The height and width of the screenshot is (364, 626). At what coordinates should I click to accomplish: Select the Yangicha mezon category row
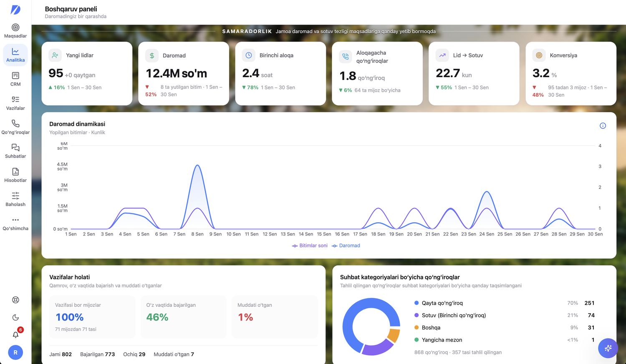click(504, 340)
